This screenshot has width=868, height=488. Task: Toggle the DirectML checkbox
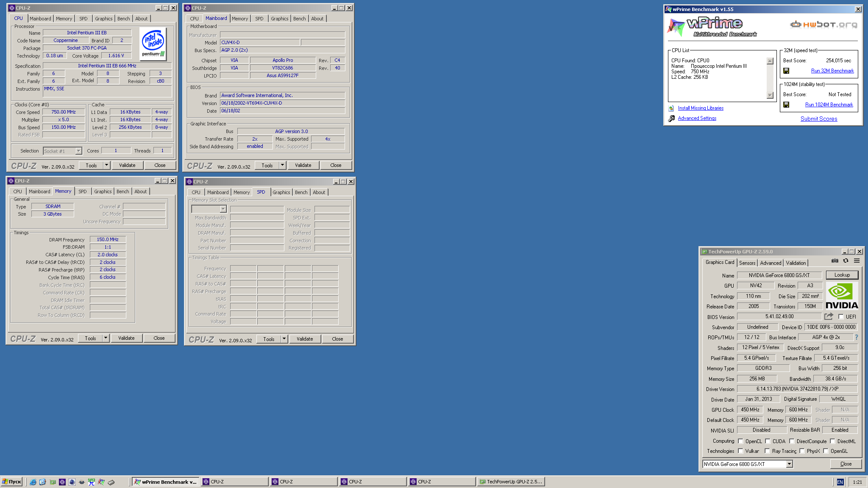click(x=832, y=441)
